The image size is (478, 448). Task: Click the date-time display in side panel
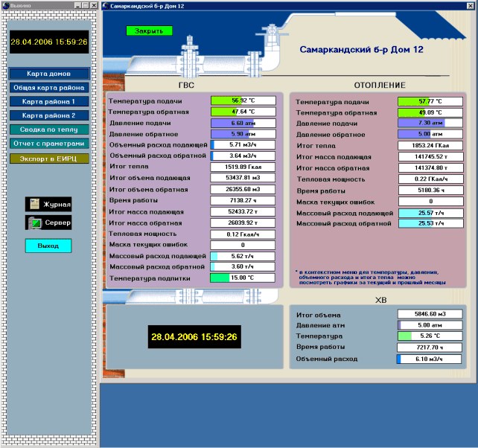(48, 42)
